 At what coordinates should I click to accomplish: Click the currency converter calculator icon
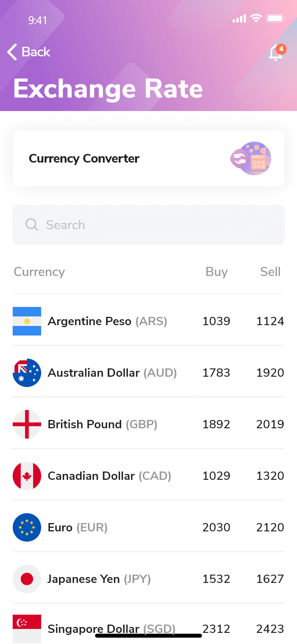pyautogui.click(x=251, y=159)
